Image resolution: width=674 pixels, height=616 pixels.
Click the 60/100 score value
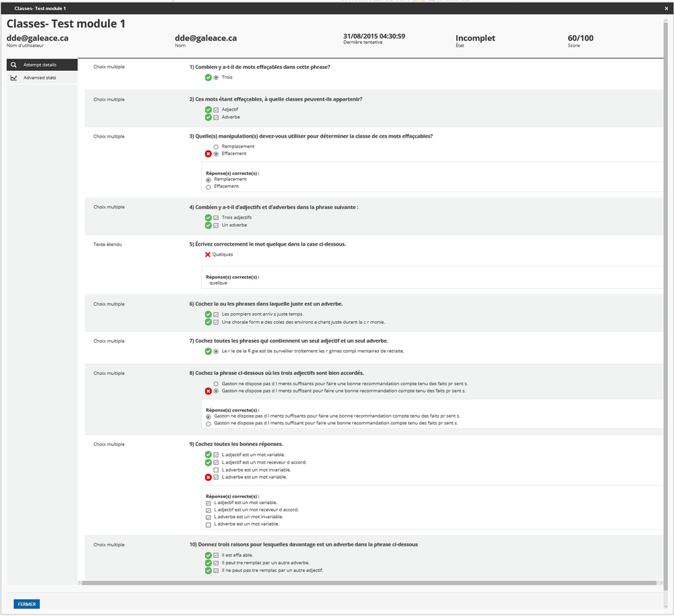pos(580,38)
